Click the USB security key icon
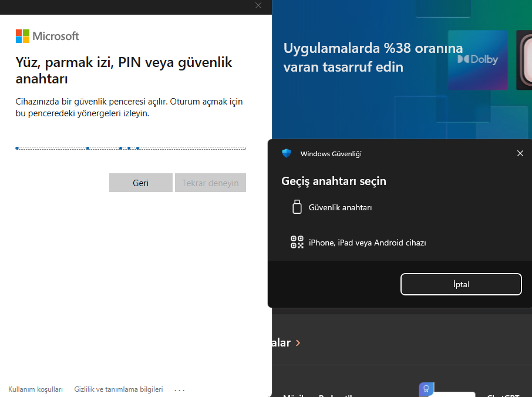This screenshot has width=532, height=397. [x=297, y=207]
